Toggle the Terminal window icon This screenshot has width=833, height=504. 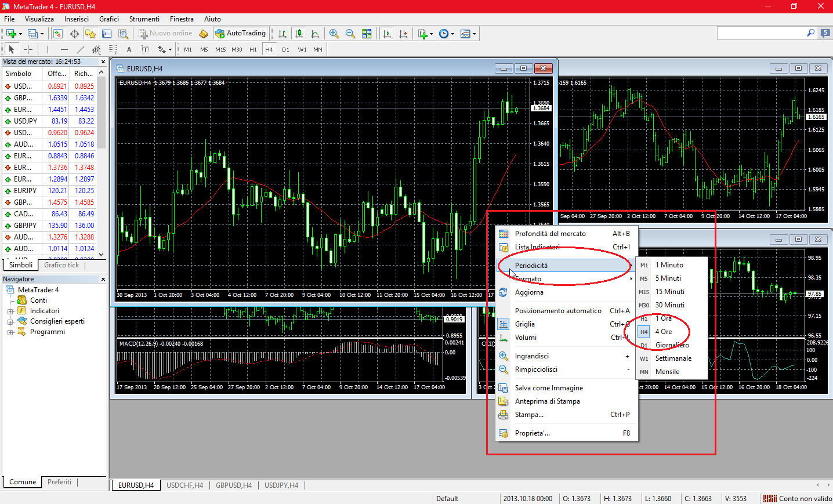pyautogui.click(x=107, y=34)
